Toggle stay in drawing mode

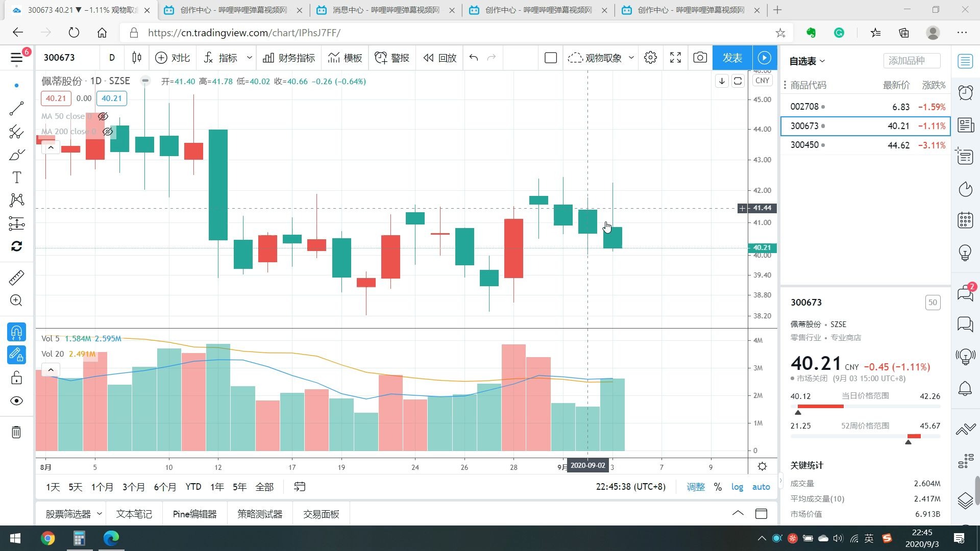point(16,355)
